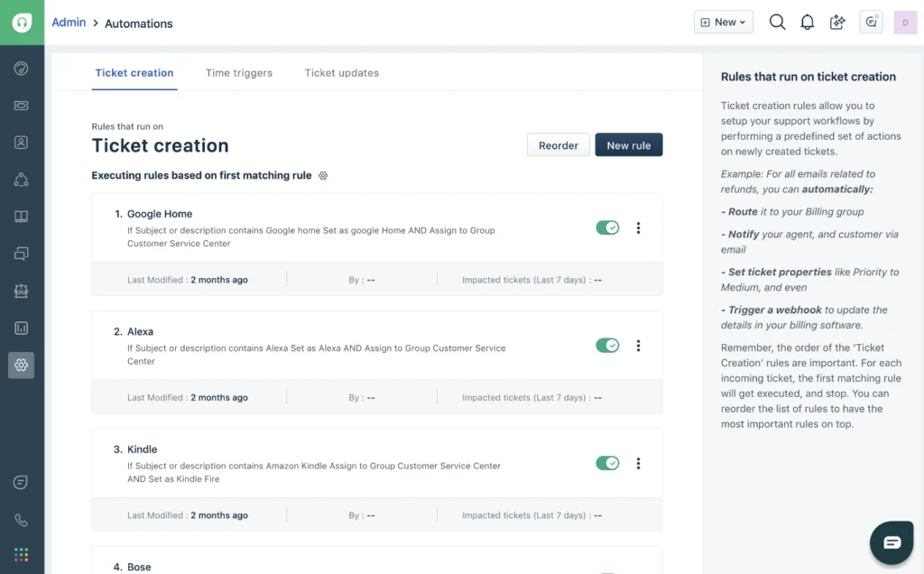The image size is (924, 574).
Task: Open the Bose rule title
Action: click(139, 567)
